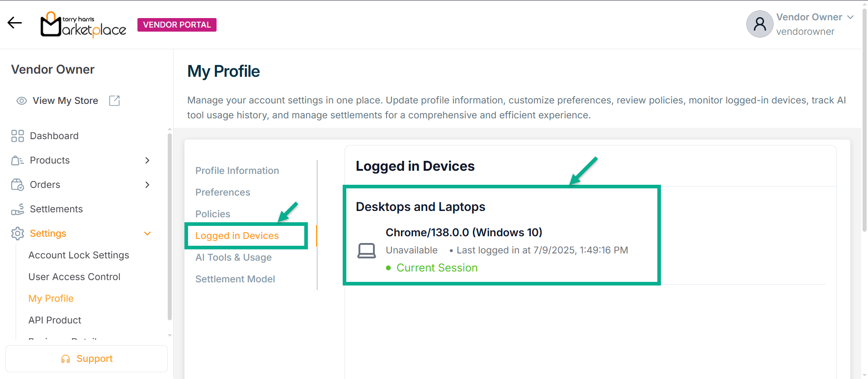
Task: Click the Dashboard grid icon
Action: coord(18,136)
